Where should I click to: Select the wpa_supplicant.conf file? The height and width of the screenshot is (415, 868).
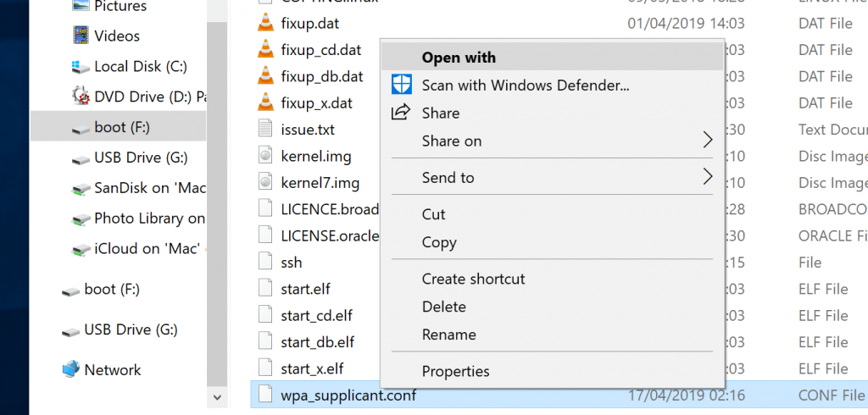tap(348, 395)
